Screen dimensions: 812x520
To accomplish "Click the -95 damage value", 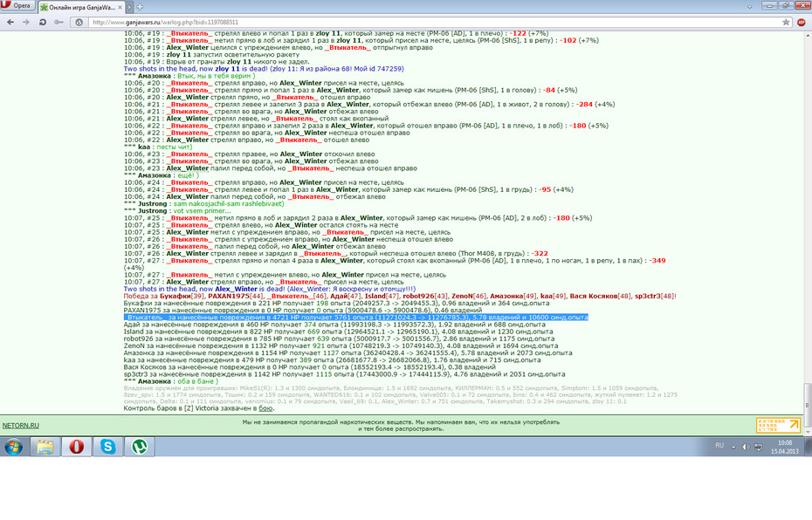I will [x=545, y=189].
